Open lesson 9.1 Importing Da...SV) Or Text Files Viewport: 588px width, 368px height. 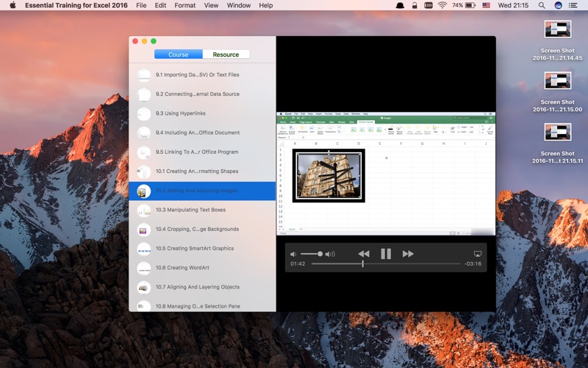coord(202,75)
